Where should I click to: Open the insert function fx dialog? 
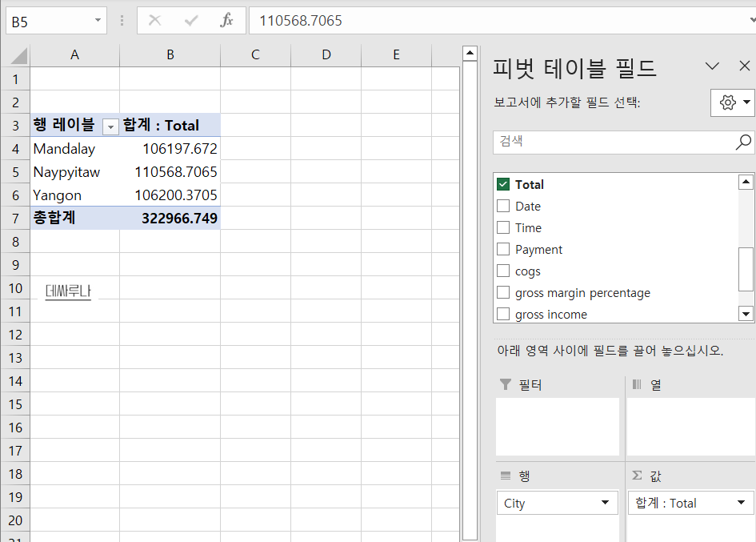pos(226,20)
